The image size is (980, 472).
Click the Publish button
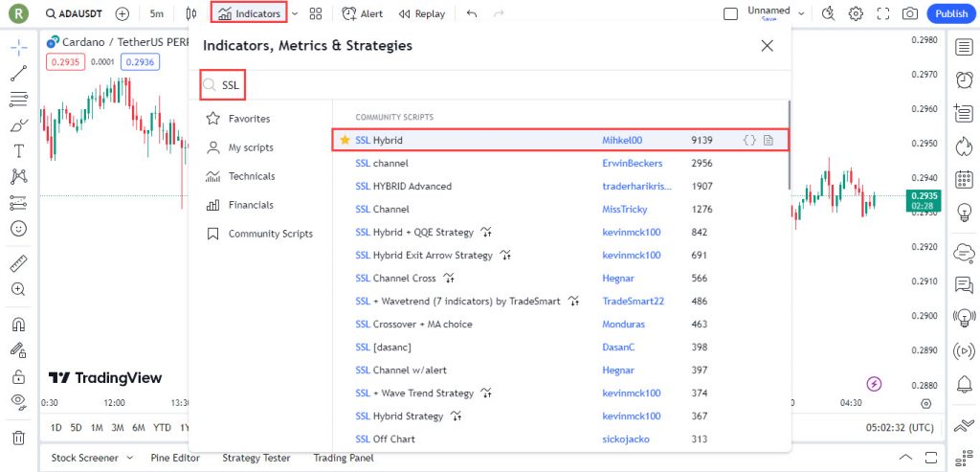[x=951, y=13]
